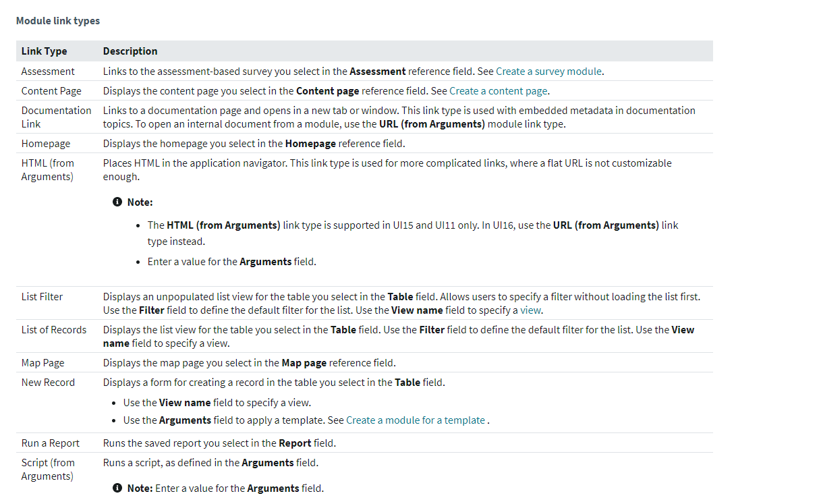The image size is (819, 504).
Task: Click the 'Map Page' row label
Action: [x=43, y=363]
